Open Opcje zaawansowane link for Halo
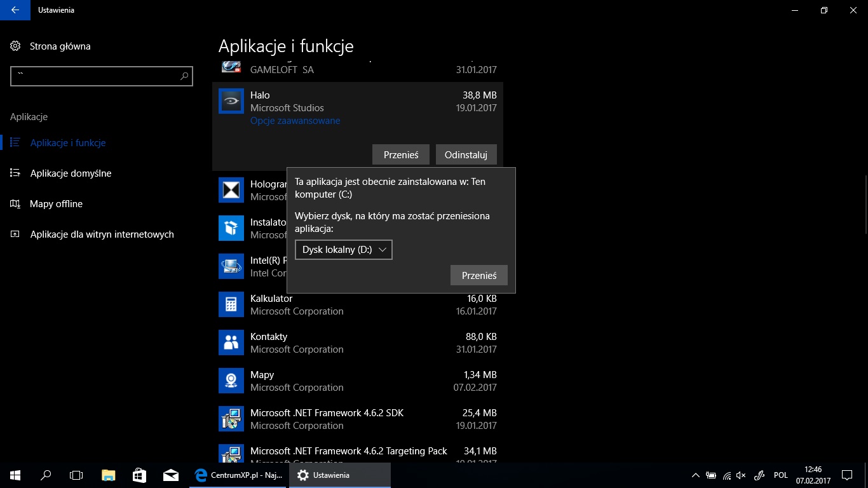The width and height of the screenshot is (868, 488). tap(295, 121)
